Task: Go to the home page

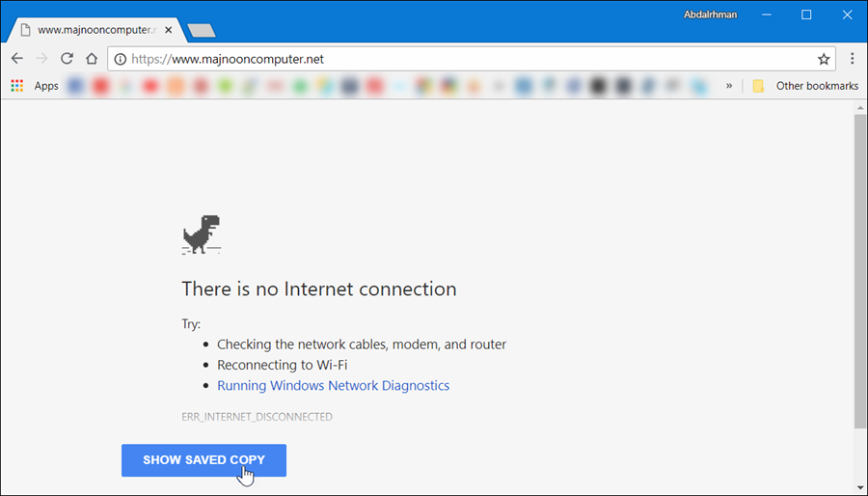Action: pos(92,59)
